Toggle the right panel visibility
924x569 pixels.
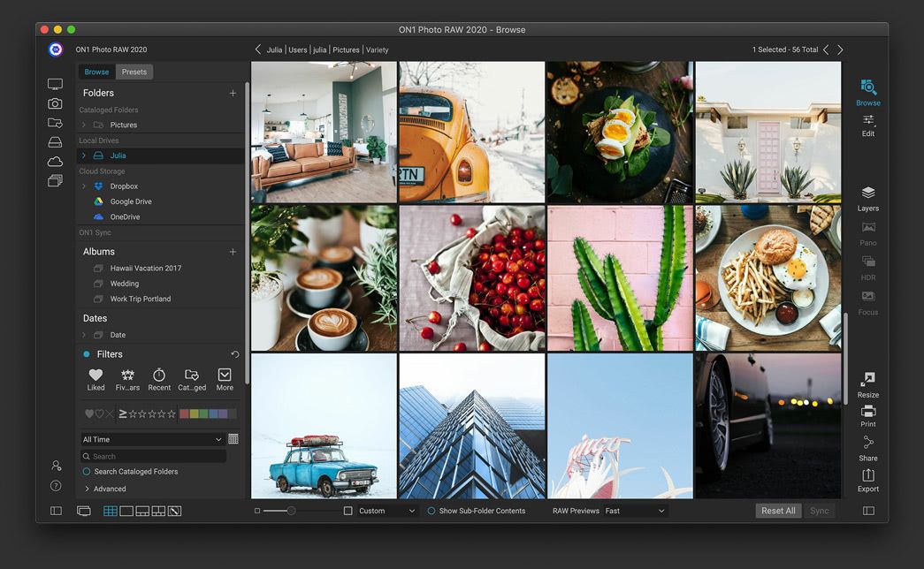coord(868,511)
